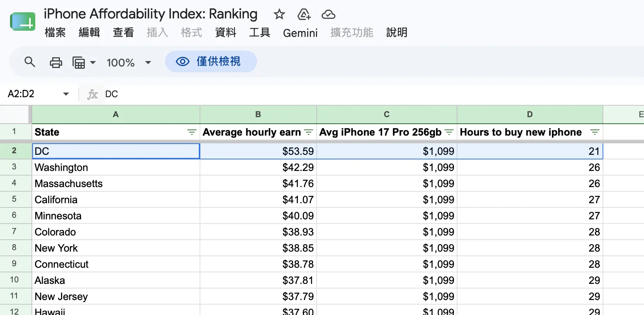Image resolution: width=644 pixels, height=315 pixels.
Task: Click the Washington cell
Action: click(116, 167)
